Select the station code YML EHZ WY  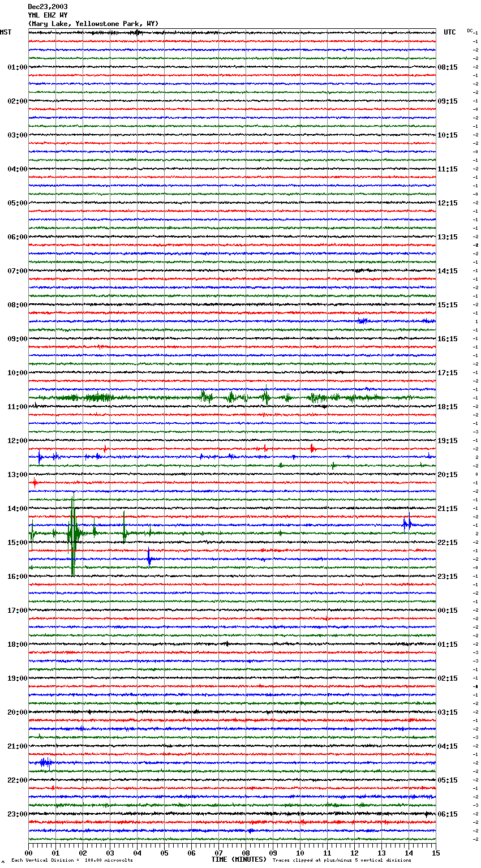(48, 15)
